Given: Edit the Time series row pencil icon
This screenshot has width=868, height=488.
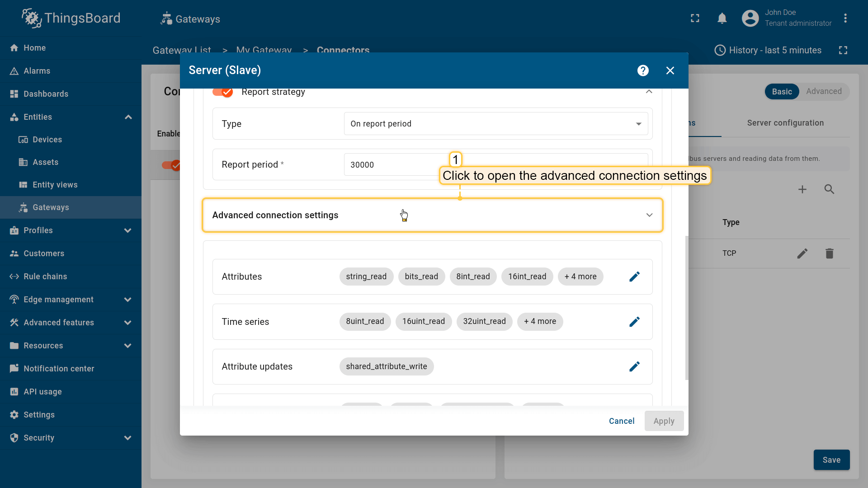Looking at the screenshot, I should point(634,322).
